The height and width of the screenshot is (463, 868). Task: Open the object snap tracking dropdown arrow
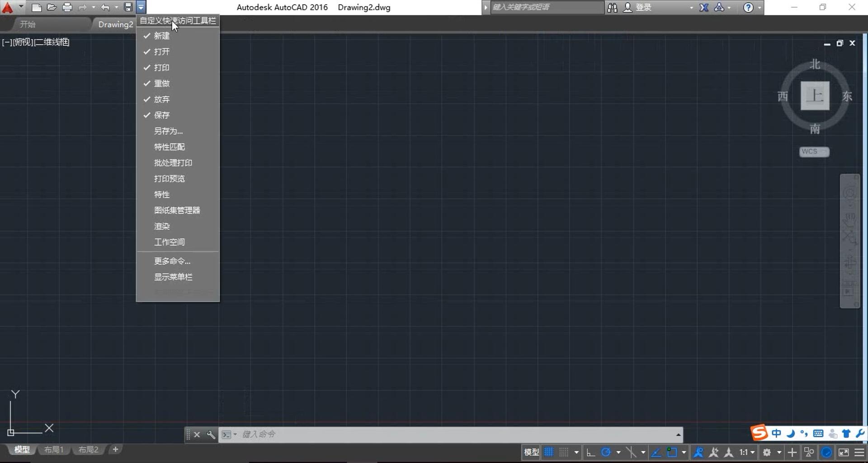(x=643, y=452)
